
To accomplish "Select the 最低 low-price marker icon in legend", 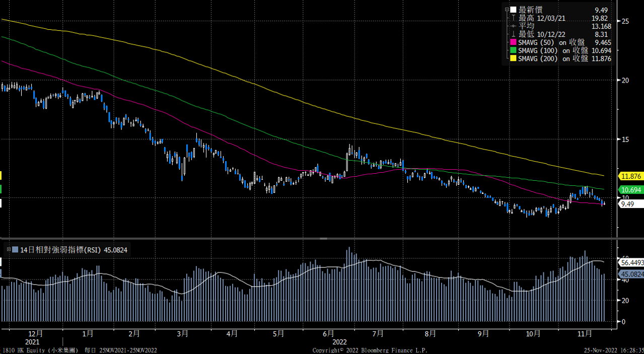I will (x=512, y=34).
